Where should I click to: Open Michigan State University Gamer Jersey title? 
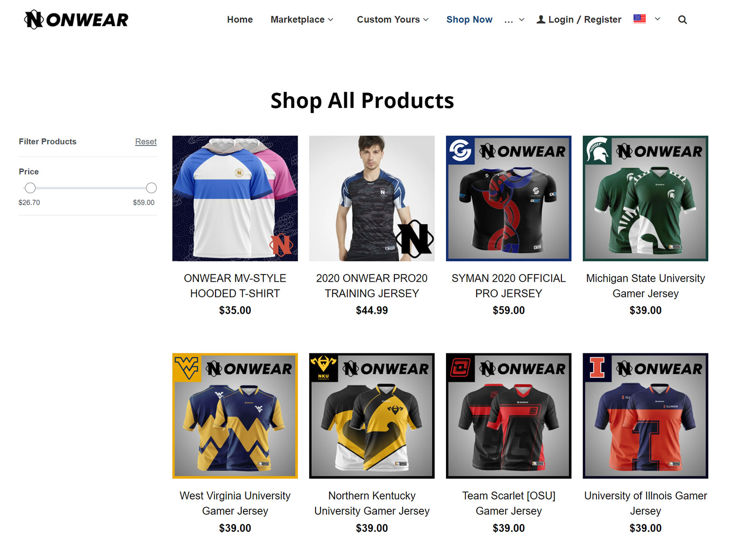coord(645,286)
